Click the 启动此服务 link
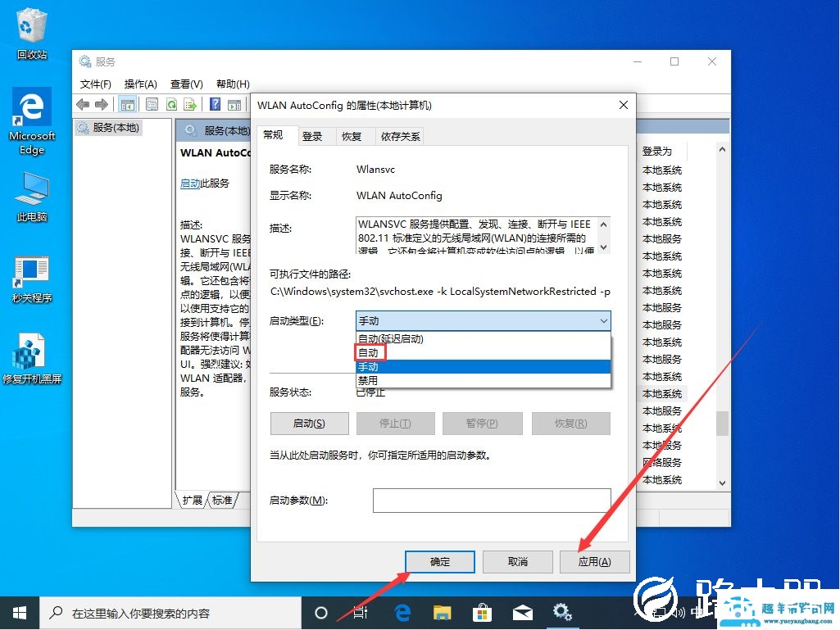 coord(190,183)
